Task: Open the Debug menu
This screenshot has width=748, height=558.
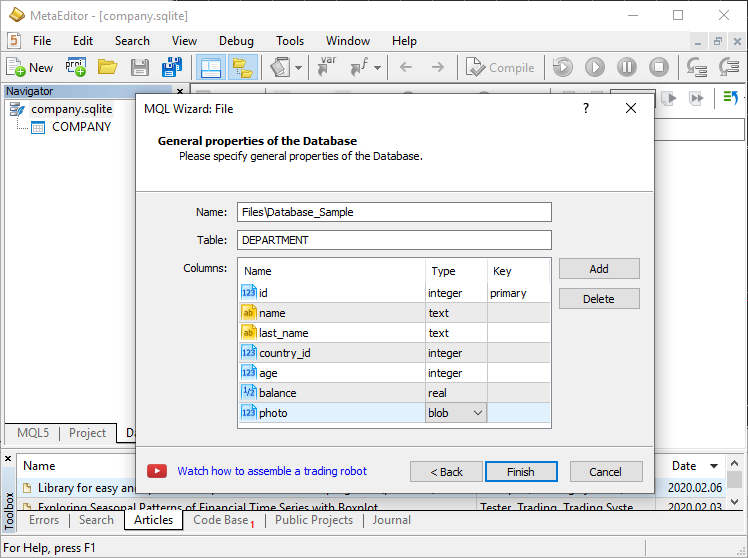Action: point(236,41)
